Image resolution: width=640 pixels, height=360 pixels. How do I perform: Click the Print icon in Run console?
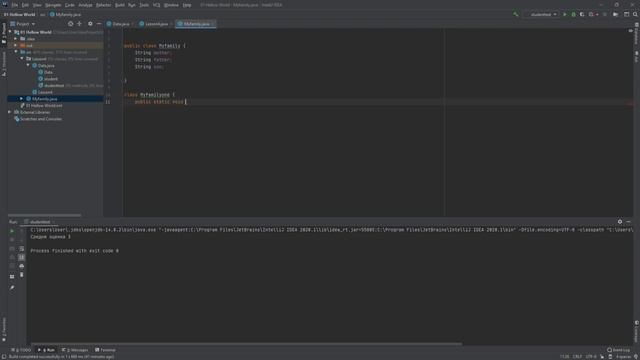point(22,266)
